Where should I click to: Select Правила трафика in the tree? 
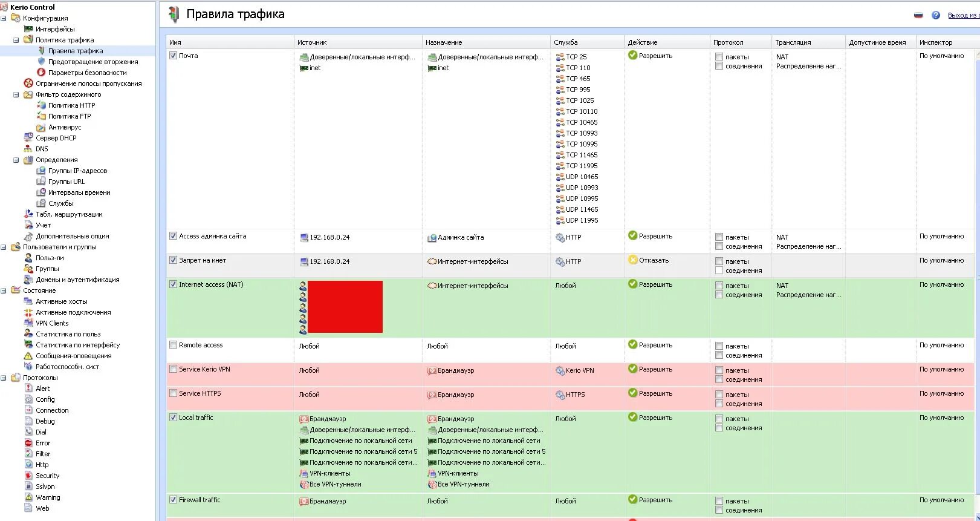[x=76, y=51]
